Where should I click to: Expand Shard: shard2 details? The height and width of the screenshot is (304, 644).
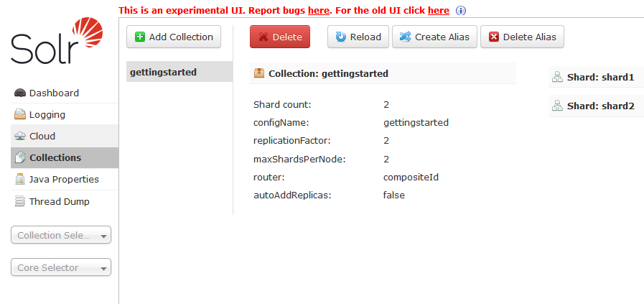point(597,106)
